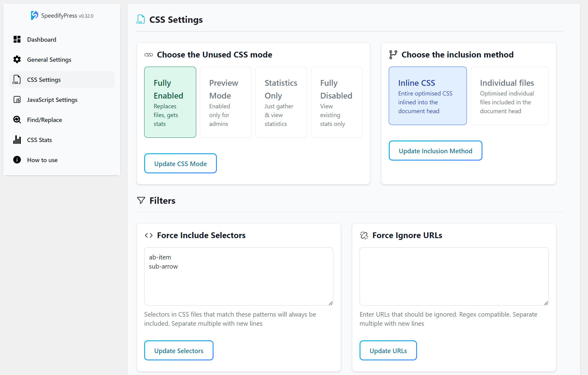Choose Fully Disabled CSS mode

(336, 102)
